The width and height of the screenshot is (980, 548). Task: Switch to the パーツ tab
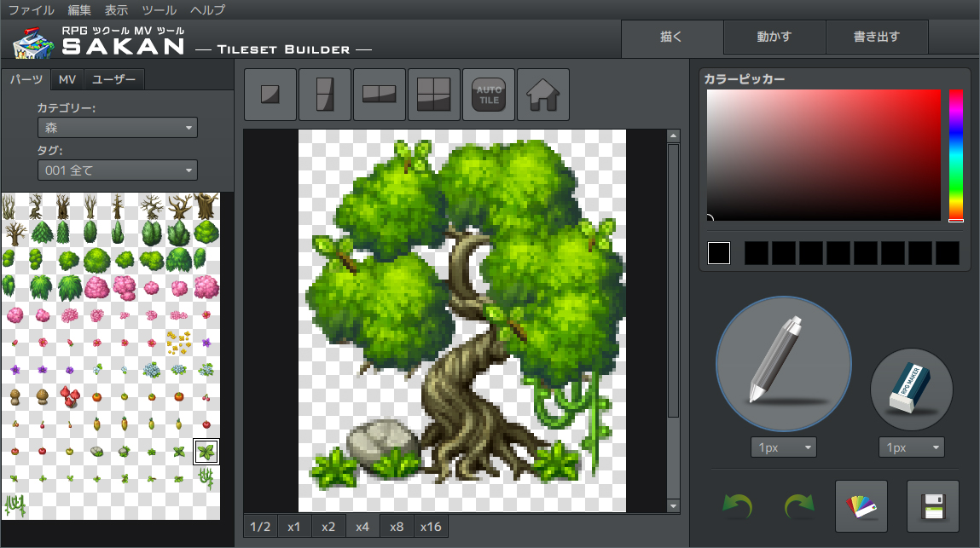coord(26,79)
